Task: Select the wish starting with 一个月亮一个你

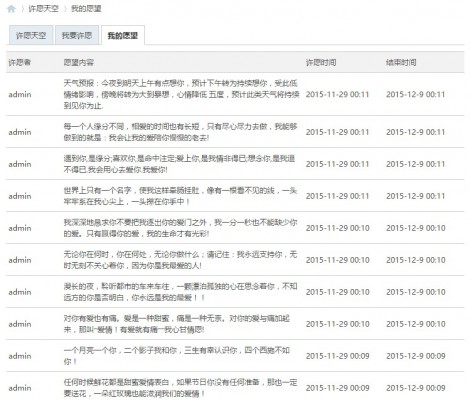Action: tap(177, 356)
